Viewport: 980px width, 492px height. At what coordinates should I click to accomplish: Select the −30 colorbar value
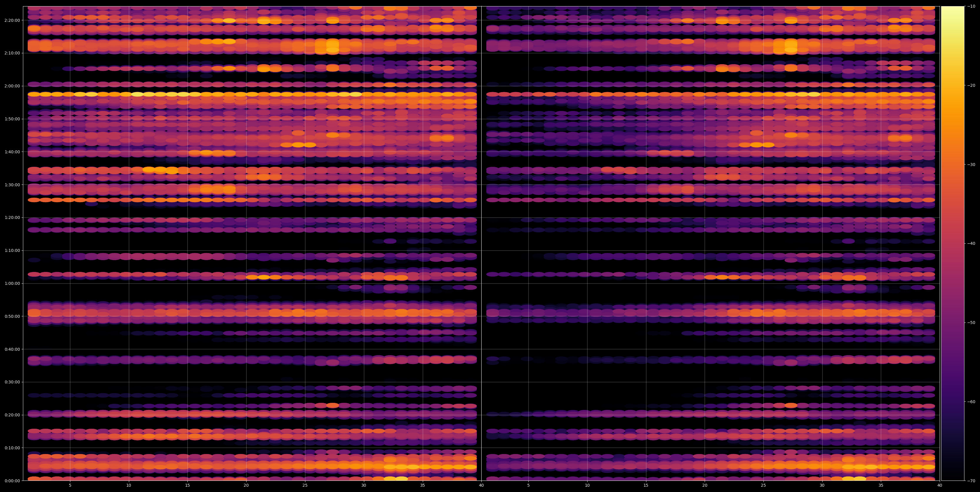(971, 164)
